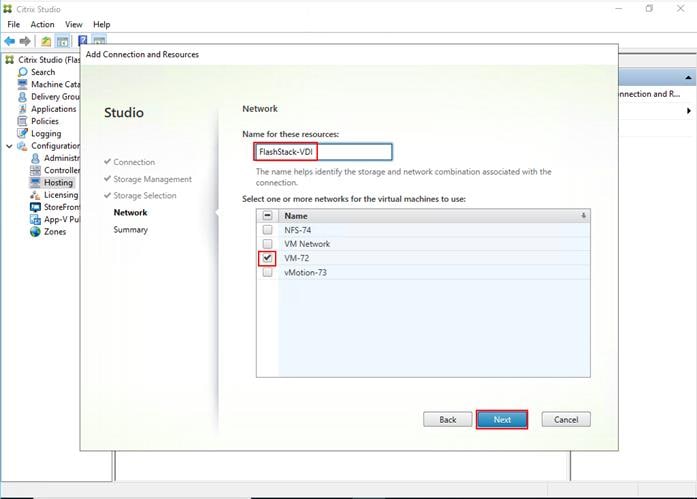Go to the Connection wizard step
697x499 pixels.
[x=134, y=162]
